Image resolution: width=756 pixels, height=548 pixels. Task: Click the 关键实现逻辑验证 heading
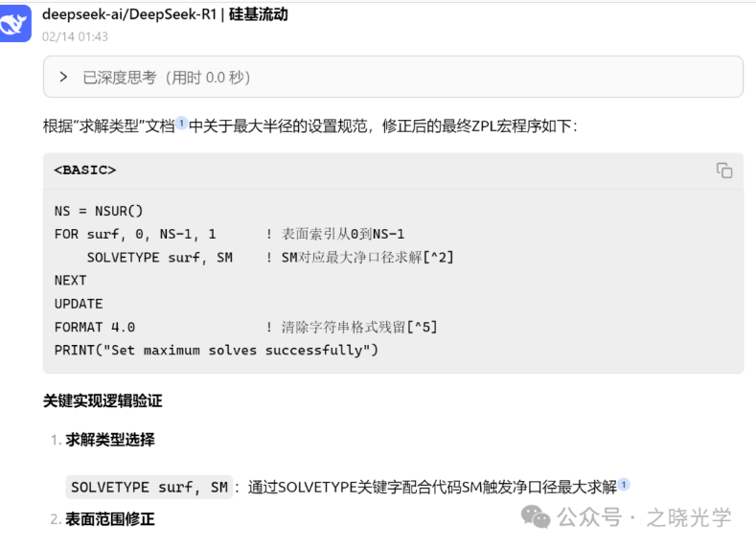(x=103, y=401)
